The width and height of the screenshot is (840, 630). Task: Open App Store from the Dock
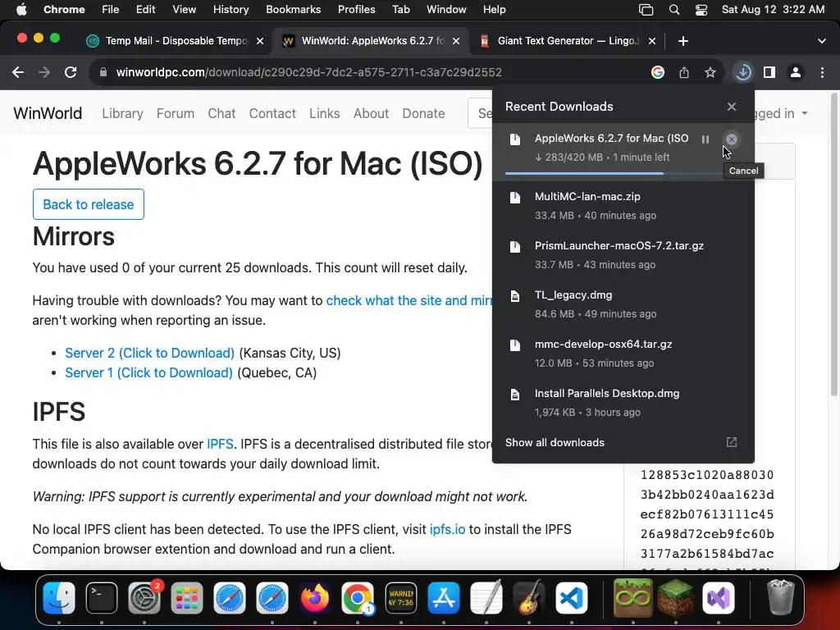[444, 598]
